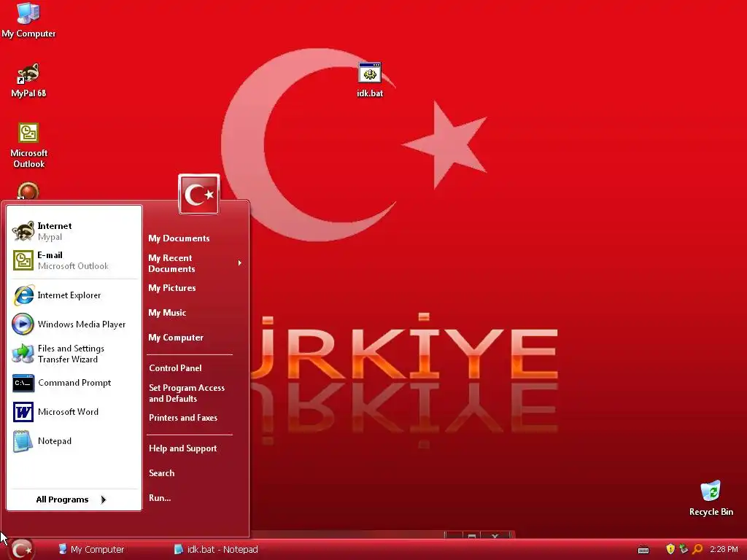Click the security shield tray icon
Image resolution: width=747 pixels, height=560 pixels.
click(670, 549)
